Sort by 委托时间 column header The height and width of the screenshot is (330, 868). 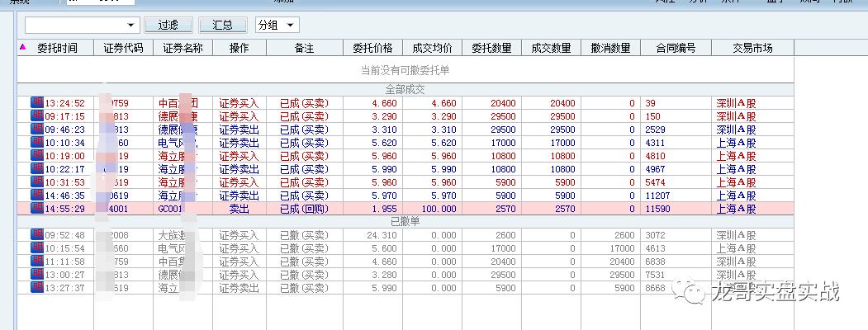(57, 48)
